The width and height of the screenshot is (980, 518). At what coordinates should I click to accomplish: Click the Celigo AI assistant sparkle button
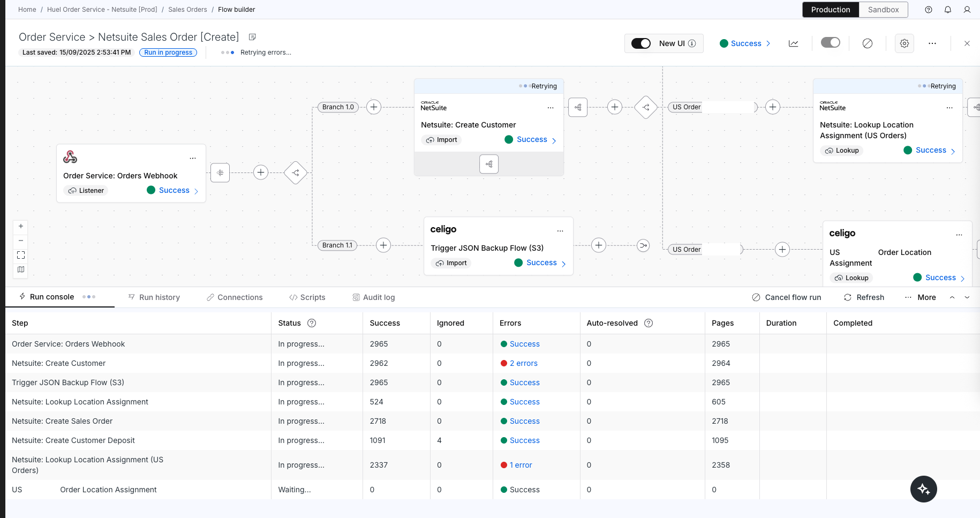(x=923, y=489)
